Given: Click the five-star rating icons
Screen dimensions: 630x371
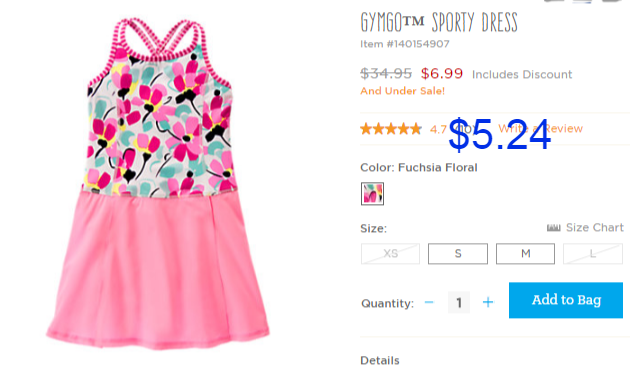Looking at the screenshot, I should [391, 129].
